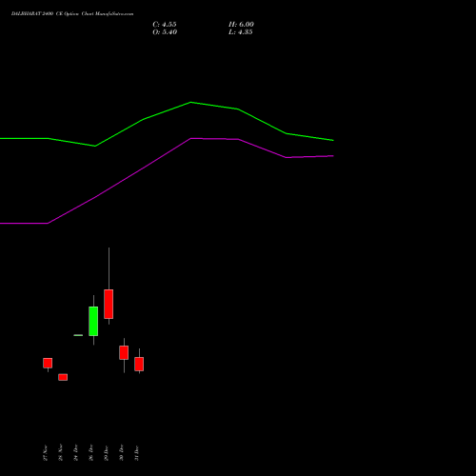Select the 24 Dec date label
Screen dimensions: 476x476
[75, 453]
